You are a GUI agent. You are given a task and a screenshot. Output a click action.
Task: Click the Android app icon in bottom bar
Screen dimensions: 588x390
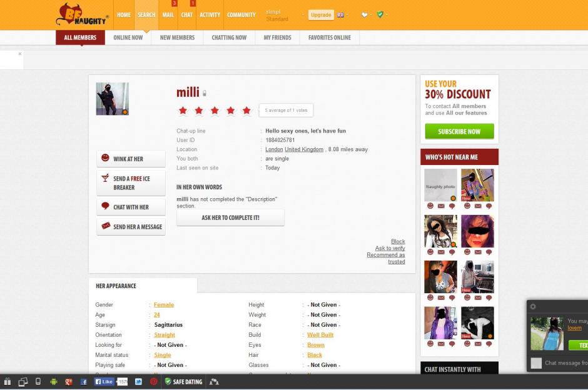tap(53, 382)
